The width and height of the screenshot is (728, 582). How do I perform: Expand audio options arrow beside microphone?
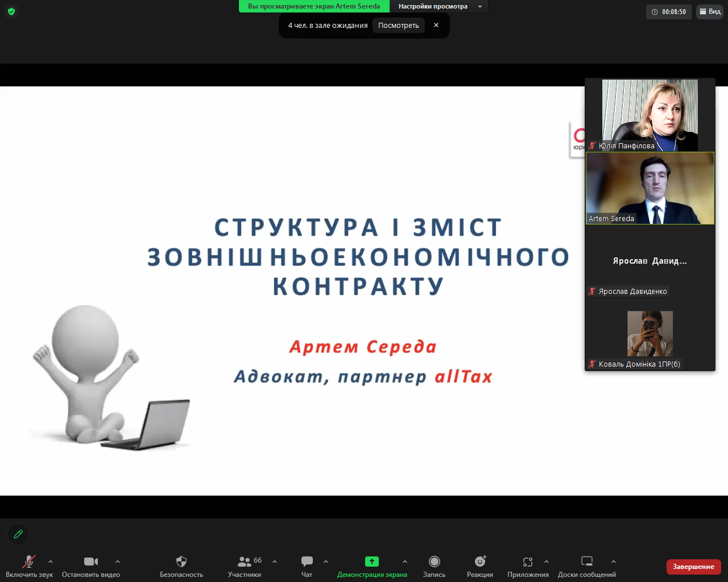coord(51,562)
